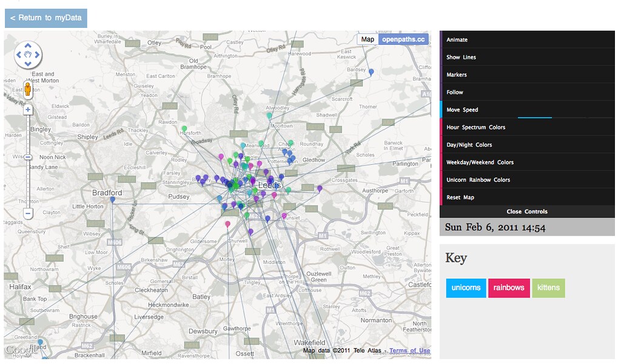Open the Terms of Use link

click(409, 351)
